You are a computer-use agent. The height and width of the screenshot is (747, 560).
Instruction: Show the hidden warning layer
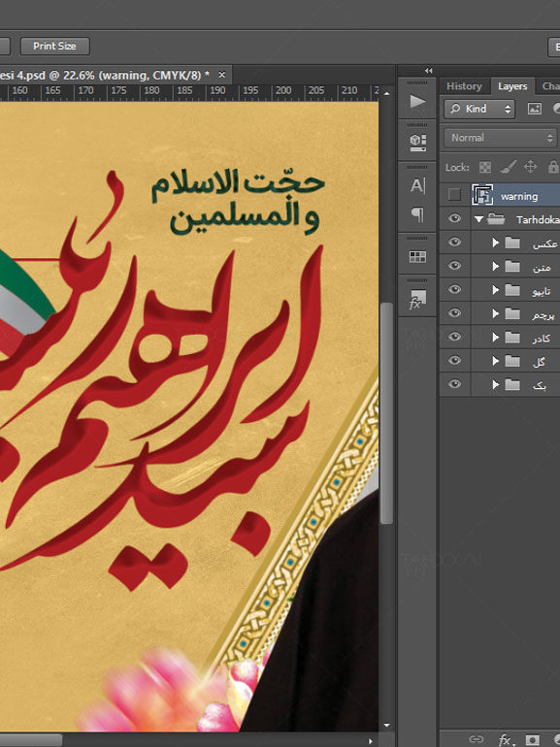(x=454, y=194)
